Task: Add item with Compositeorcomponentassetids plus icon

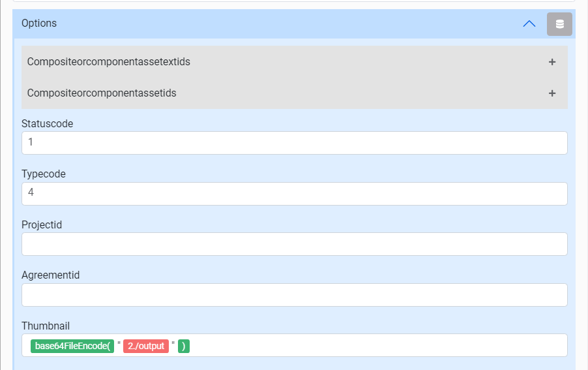Action: pos(552,93)
